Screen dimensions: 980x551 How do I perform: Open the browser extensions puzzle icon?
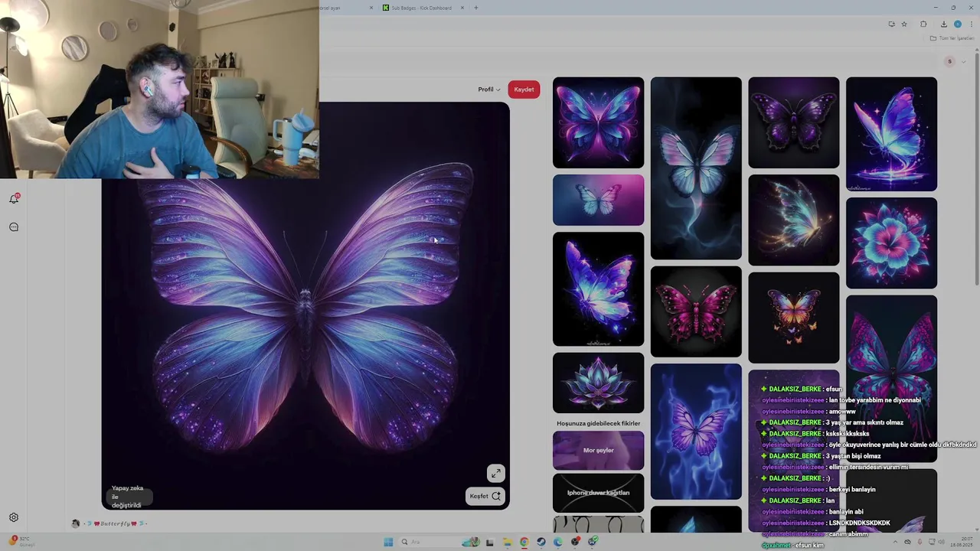click(x=923, y=24)
